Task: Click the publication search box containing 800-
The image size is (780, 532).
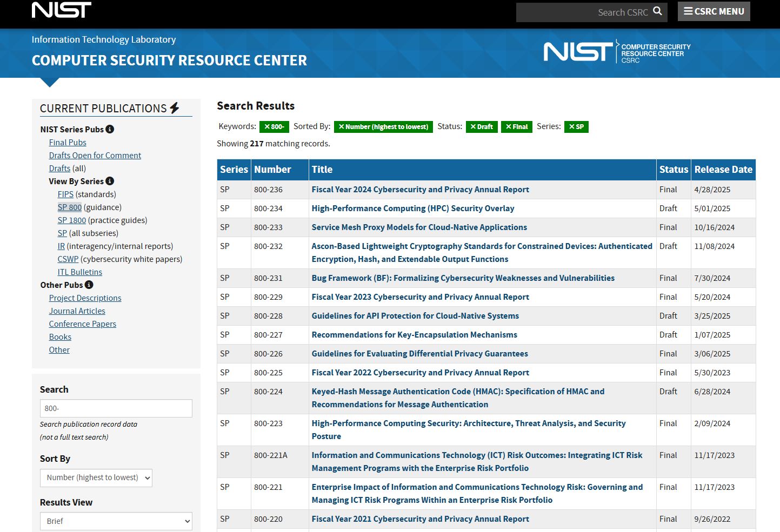Action: [x=116, y=408]
